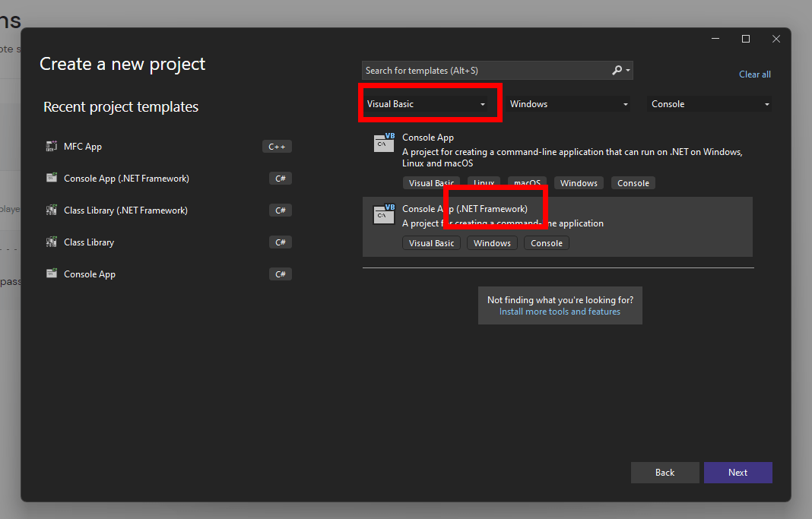The image size is (812, 519).
Task: Select MFC App recent template
Action: pos(168,147)
